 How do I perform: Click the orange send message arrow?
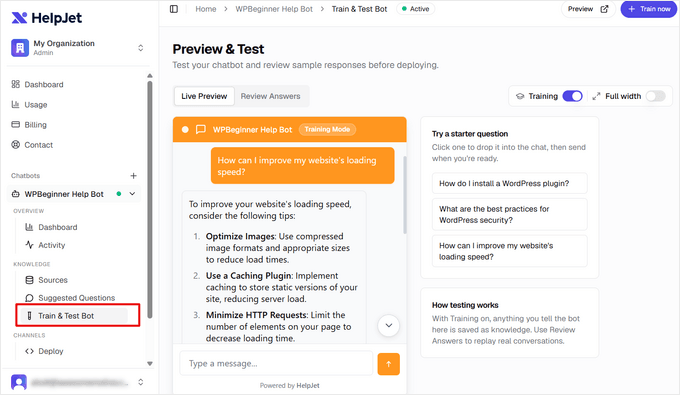tap(389, 364)
